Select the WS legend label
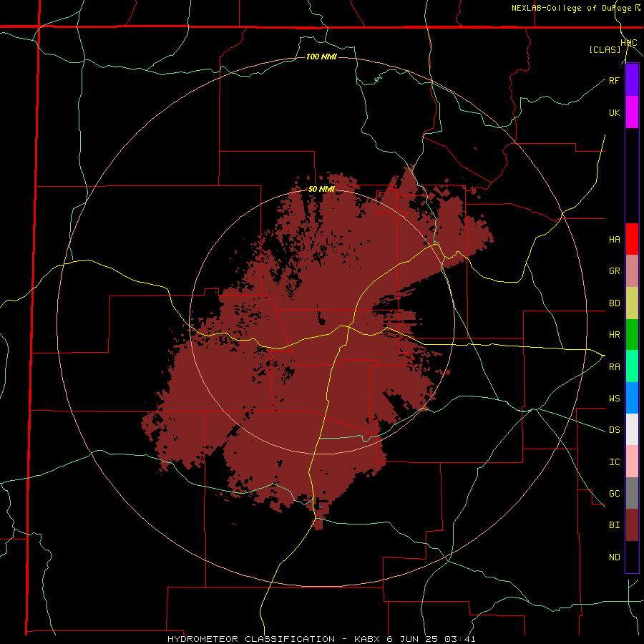This screenshot has width=644, height=644. (614, 398)
